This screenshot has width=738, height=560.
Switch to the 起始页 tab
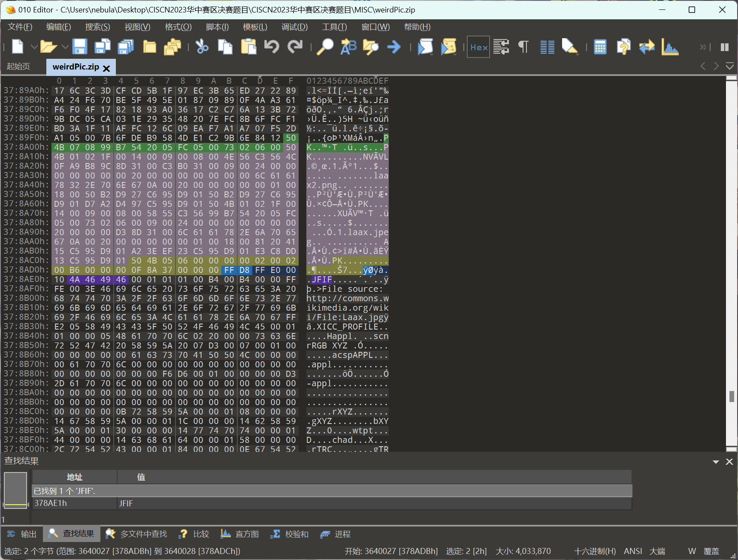point(18,67)
